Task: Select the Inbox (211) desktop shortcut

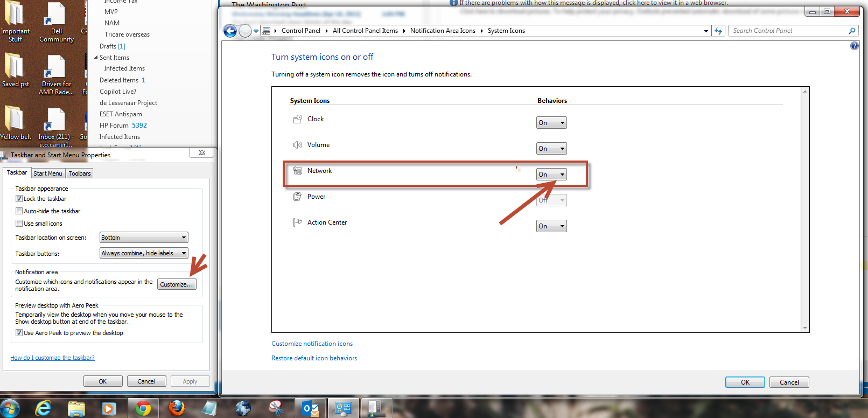Action: pos(56,127)
